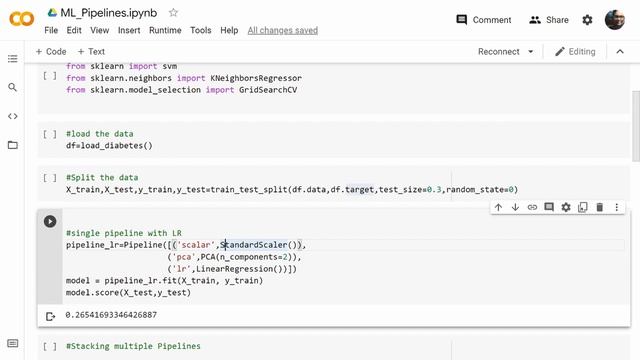640x360 pixels.
Task: Open the Comment panel
Action: (483, 20)
